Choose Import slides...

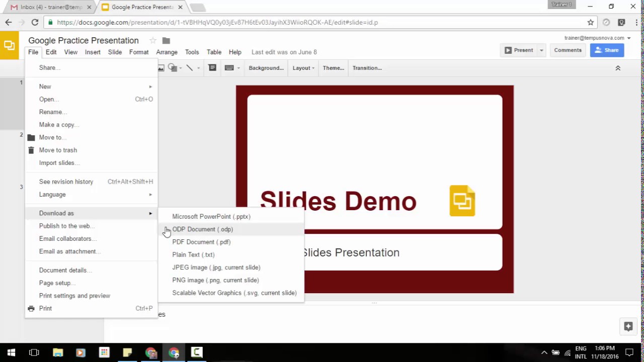(91, 163)
